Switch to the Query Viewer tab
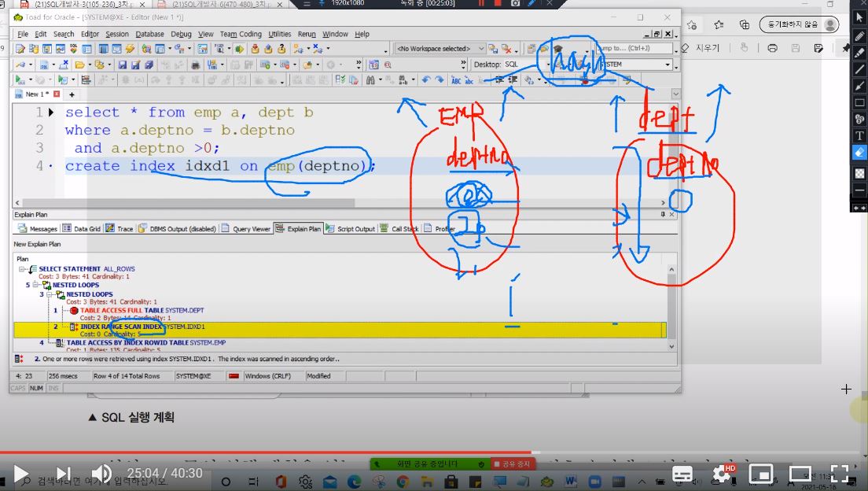 [246, 228]
